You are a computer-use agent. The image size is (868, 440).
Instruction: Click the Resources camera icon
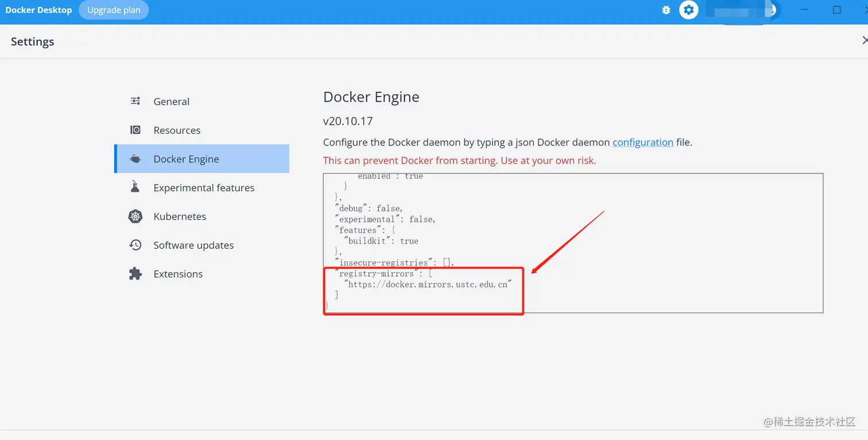click(x=135, y=130)
